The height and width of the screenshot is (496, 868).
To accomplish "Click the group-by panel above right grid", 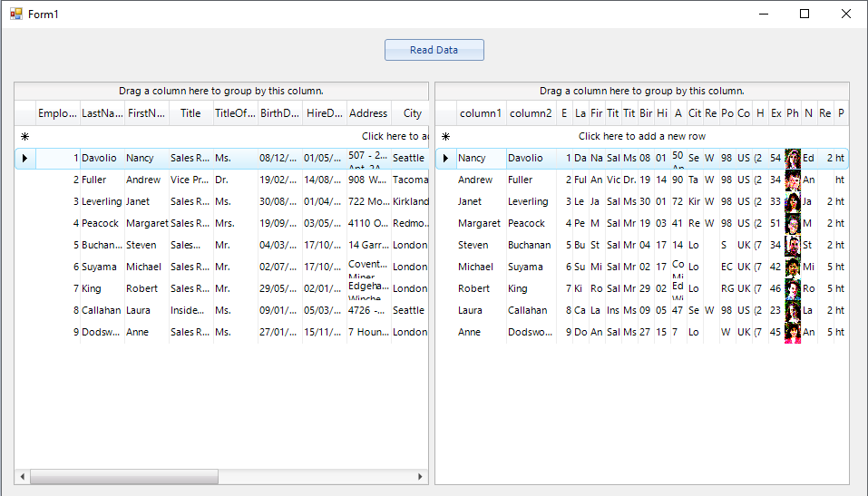I will point(642,91).
